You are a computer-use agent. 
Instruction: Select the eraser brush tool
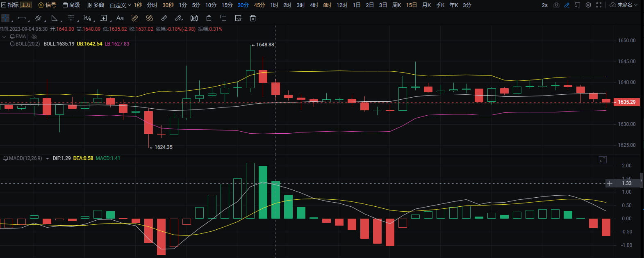[179, 18]
